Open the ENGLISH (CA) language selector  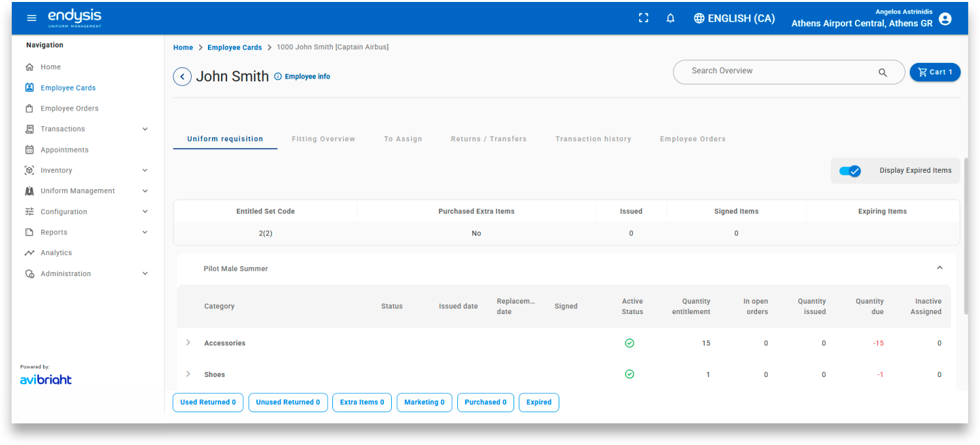click(x=734, y=18)
